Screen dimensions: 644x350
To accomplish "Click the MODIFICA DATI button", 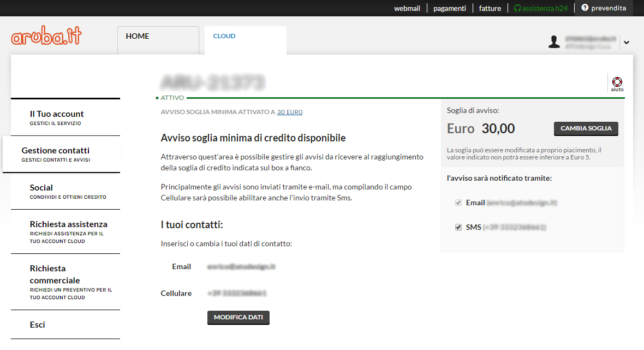I will 238,318.
